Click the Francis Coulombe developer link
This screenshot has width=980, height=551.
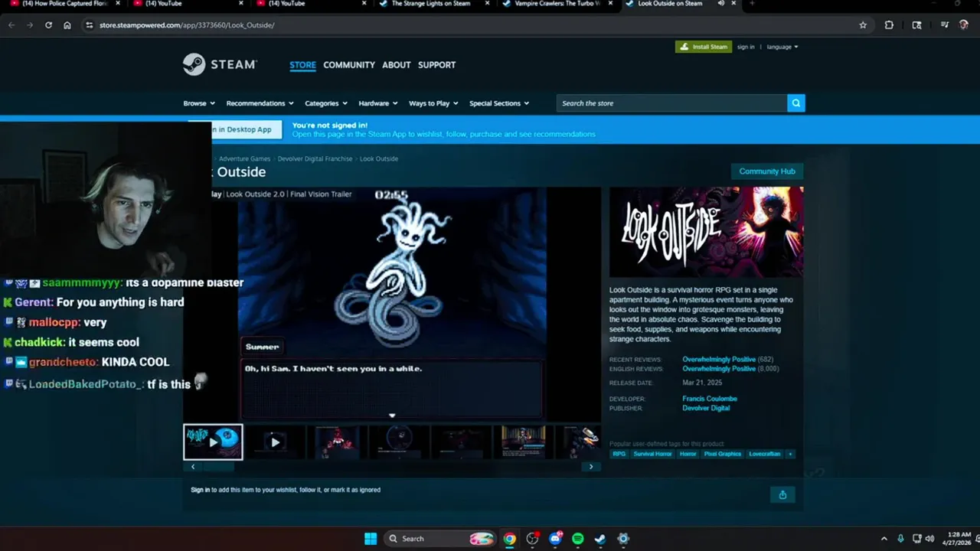pyautogui.click(x=710, y=399)
